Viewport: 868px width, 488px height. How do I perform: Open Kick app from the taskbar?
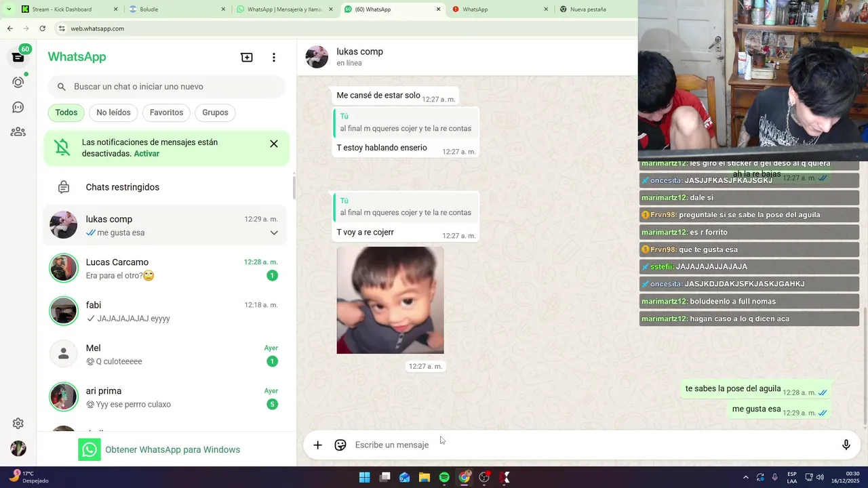coord(505,477)
